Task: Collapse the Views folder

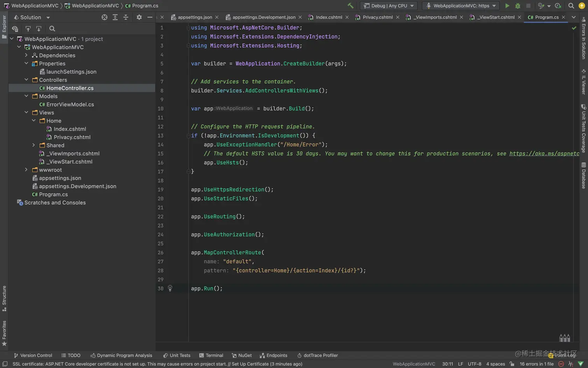Action: [26, 113]
